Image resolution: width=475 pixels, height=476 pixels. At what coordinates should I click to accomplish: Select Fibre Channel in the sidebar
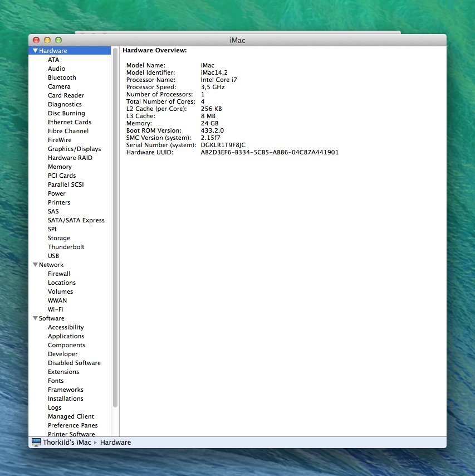point(68,131)
